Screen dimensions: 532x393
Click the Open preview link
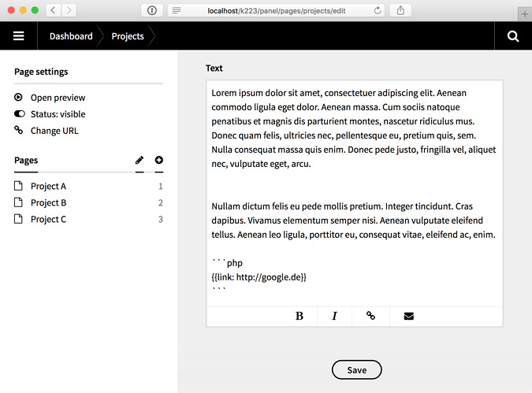point(58,98)
